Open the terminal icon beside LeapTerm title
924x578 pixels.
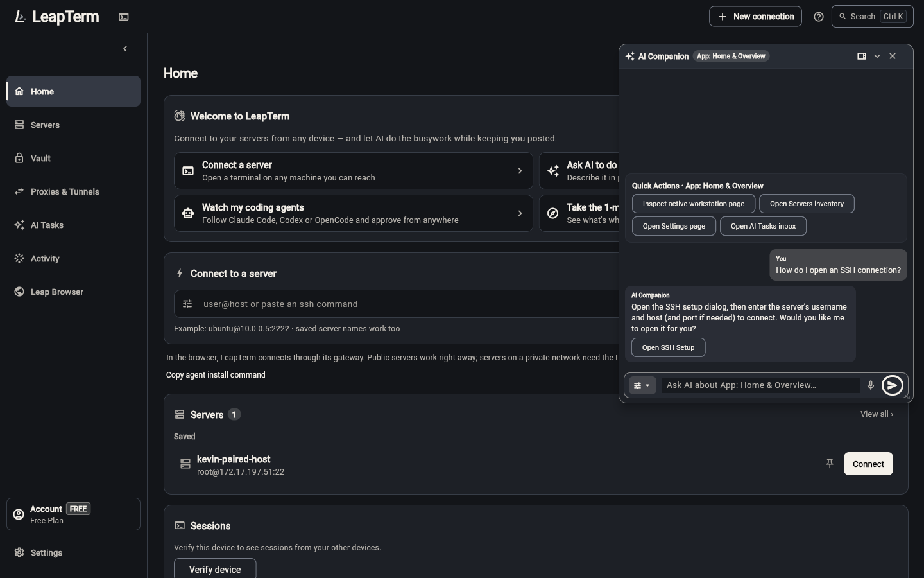124,17
